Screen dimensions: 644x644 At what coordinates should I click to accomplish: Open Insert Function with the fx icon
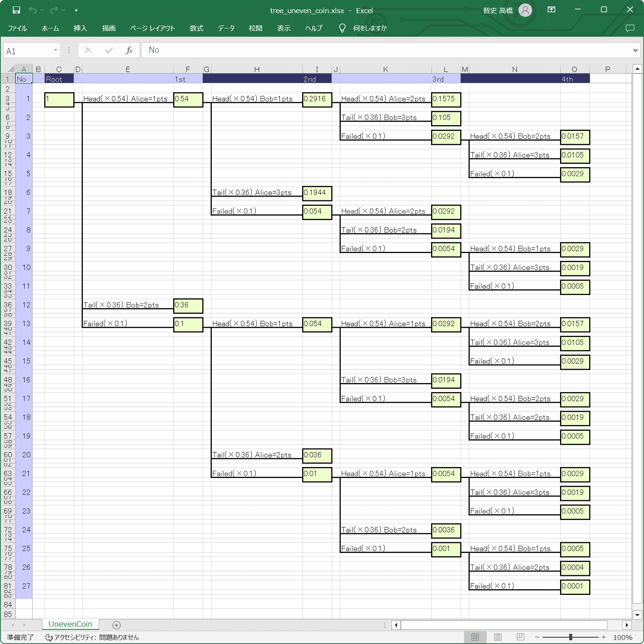(129, 50)
